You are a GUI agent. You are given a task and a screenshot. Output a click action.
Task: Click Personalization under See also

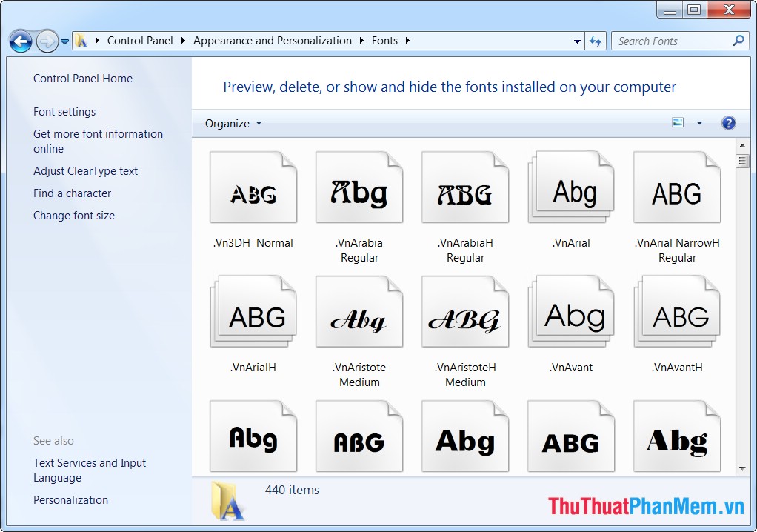pos(70,500)
